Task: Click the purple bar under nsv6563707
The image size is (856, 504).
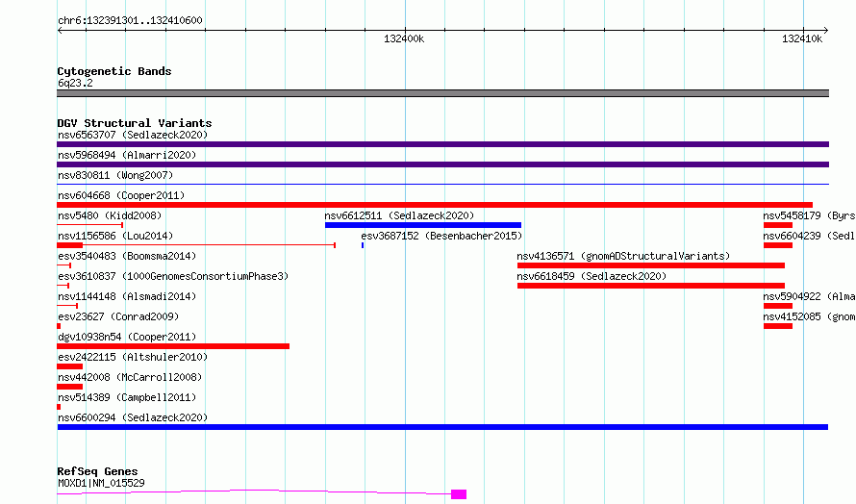Action: [x=442, y=144]
